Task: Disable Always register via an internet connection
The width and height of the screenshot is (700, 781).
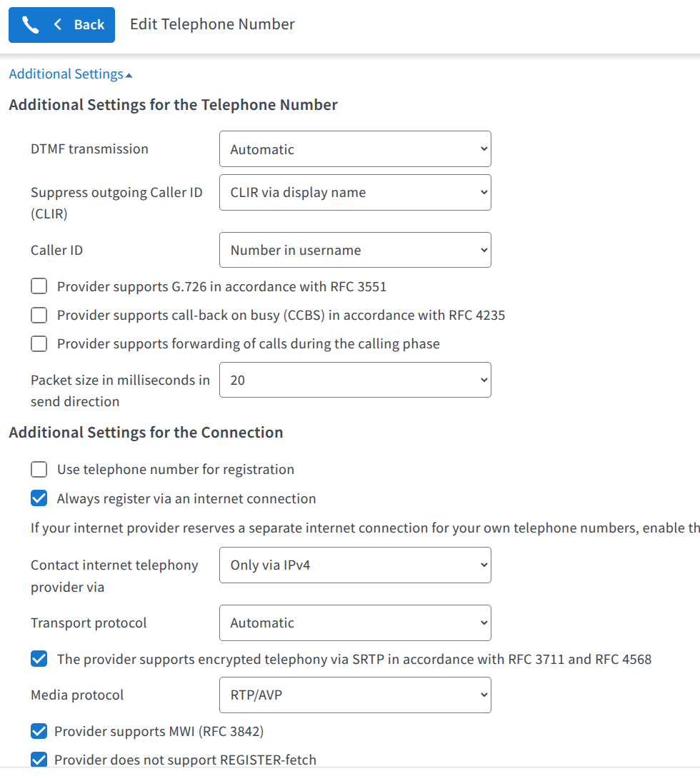Action: point(39,498)
